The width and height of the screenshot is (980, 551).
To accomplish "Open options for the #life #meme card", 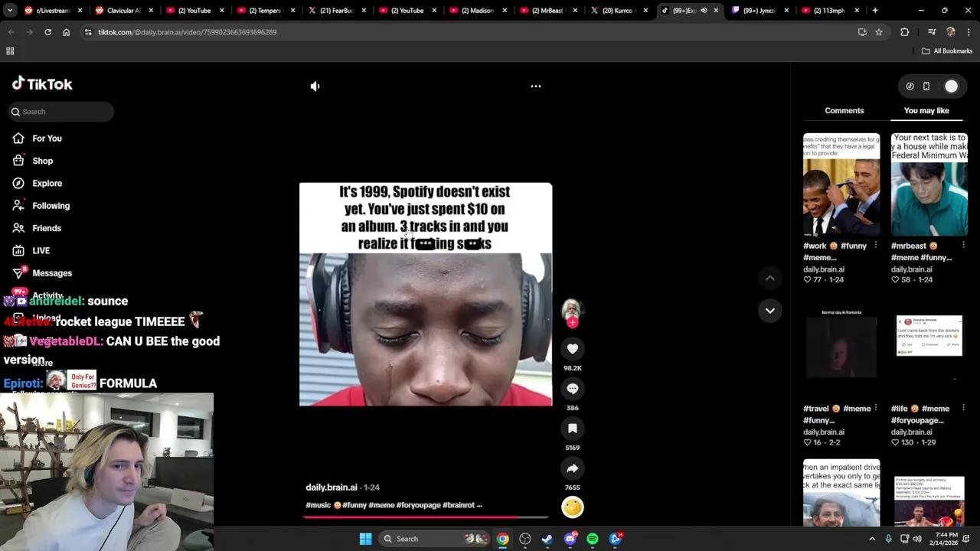I will (963, 409).
